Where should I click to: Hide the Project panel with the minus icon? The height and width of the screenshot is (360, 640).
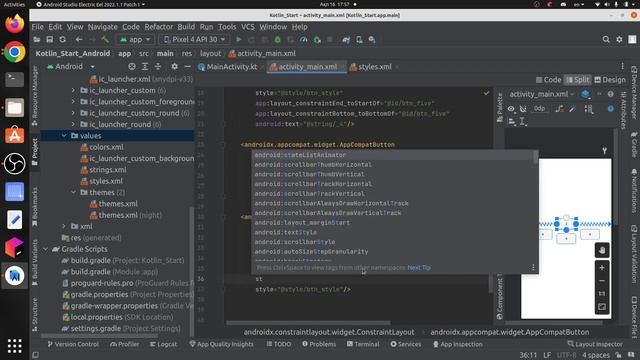pyautogui.click(x=187, y=67)
